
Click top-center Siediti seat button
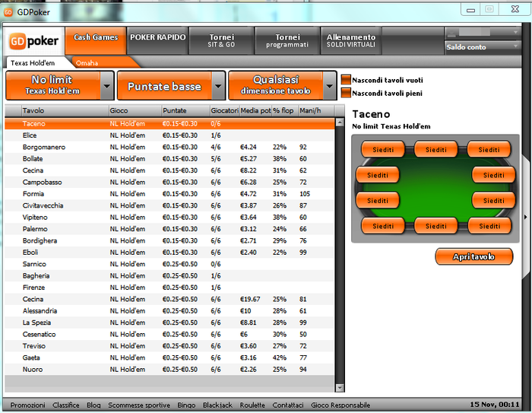coord(436,149)
